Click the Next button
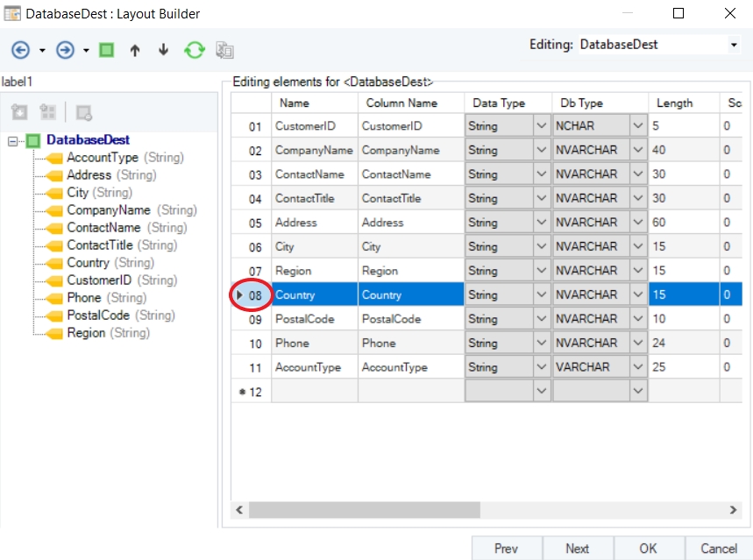753x560 pixels. click(577, 549)
